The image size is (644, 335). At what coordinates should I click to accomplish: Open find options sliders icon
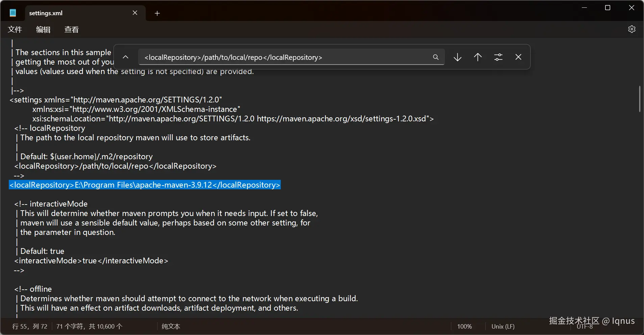tap(498, 57)
